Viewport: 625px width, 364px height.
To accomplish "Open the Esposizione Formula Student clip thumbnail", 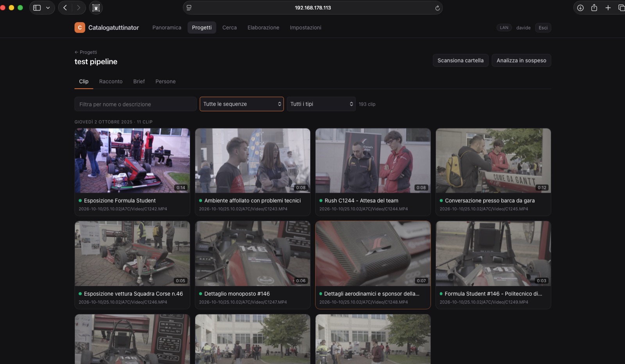I will [132, 161].
